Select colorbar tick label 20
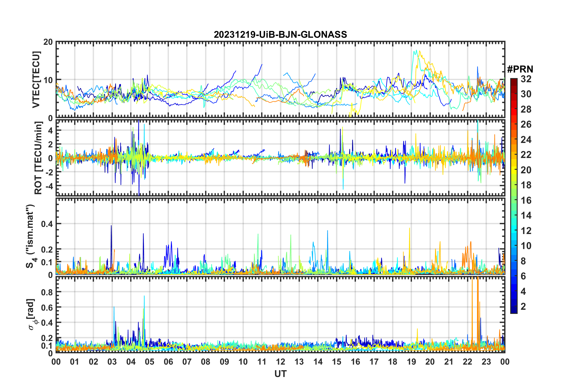This screenshot has height=392, width=561. pyautogui.click(x=526, y=170)
